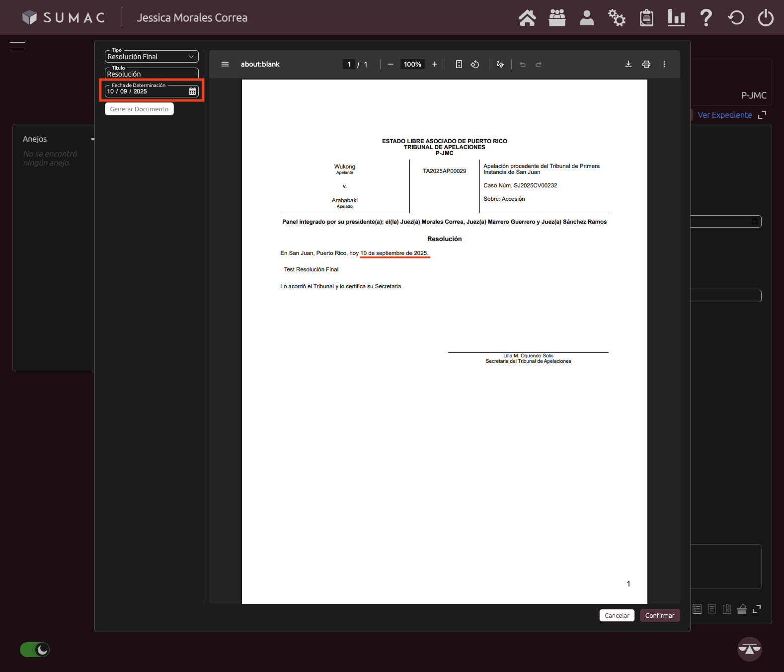Open the main hamburger menu
The image size is (784, 672).
(17, 45)
